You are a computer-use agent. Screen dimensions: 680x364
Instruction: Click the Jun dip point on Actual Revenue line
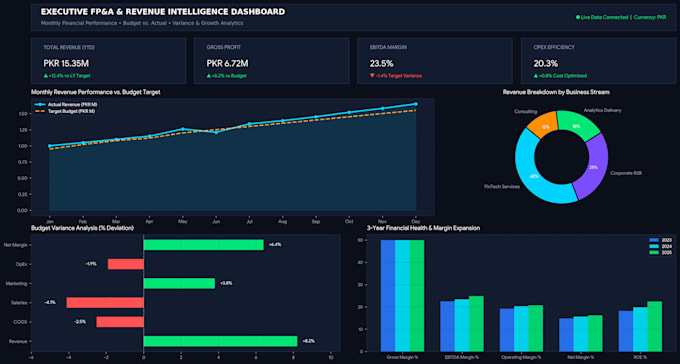[216, 132]
